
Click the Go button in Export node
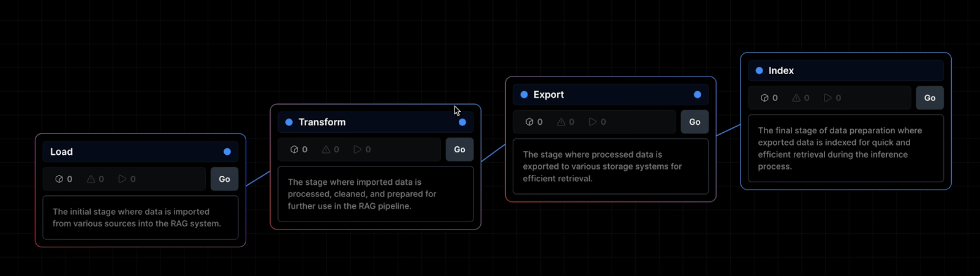(695, 122)
